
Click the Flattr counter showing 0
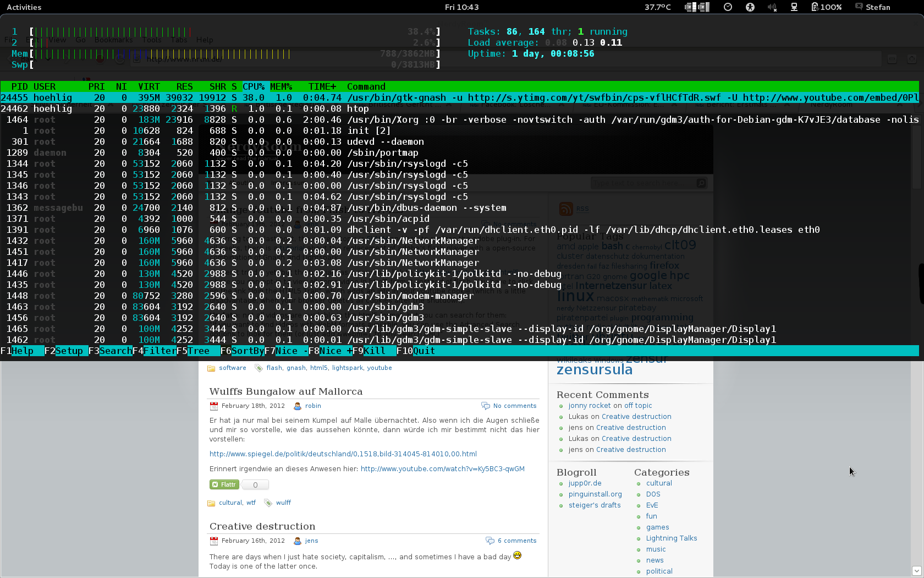click(255, 484)
